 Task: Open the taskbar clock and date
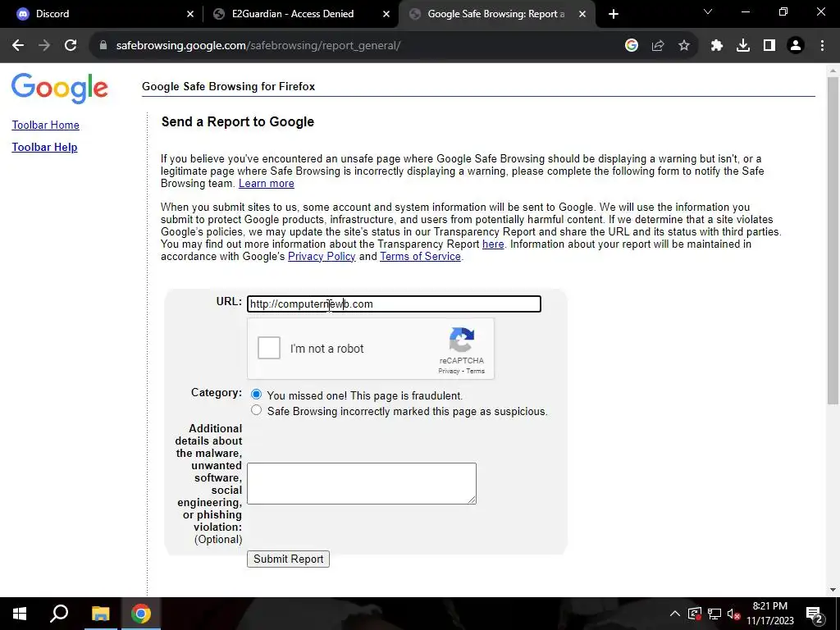[770, 614]
